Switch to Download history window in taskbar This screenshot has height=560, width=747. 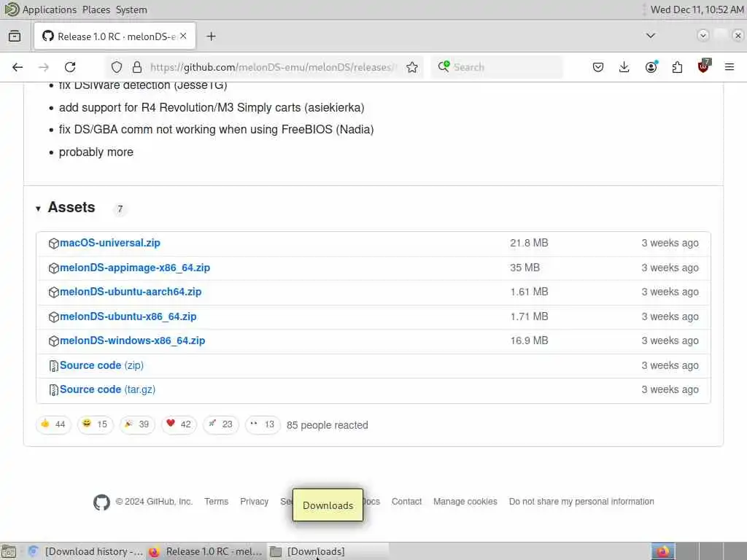86,551
